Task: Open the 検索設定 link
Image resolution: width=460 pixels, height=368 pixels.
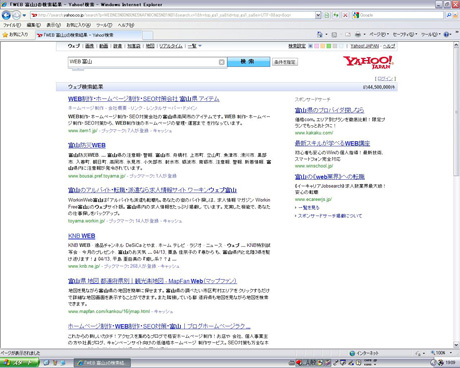Action: tap(297, 46)
